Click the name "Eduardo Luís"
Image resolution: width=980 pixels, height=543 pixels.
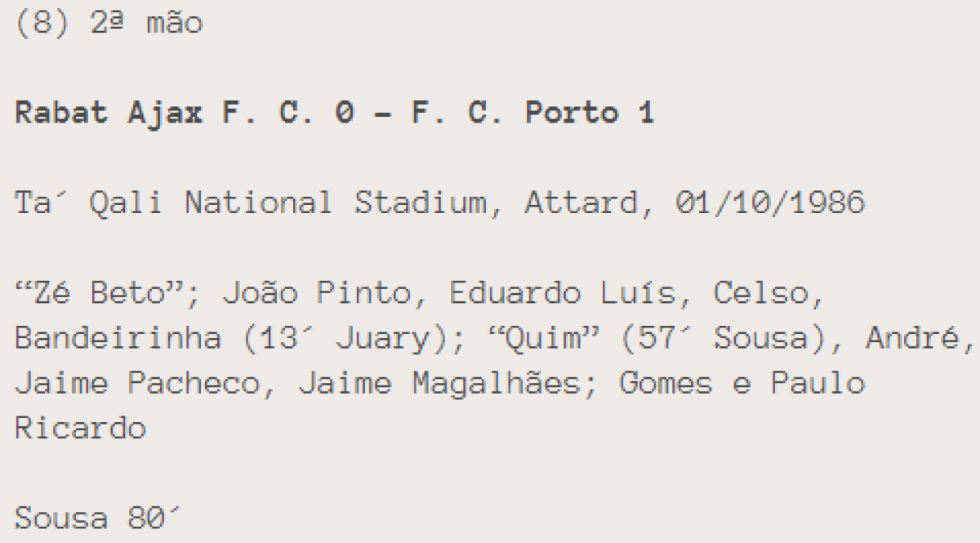coord(563,292)
